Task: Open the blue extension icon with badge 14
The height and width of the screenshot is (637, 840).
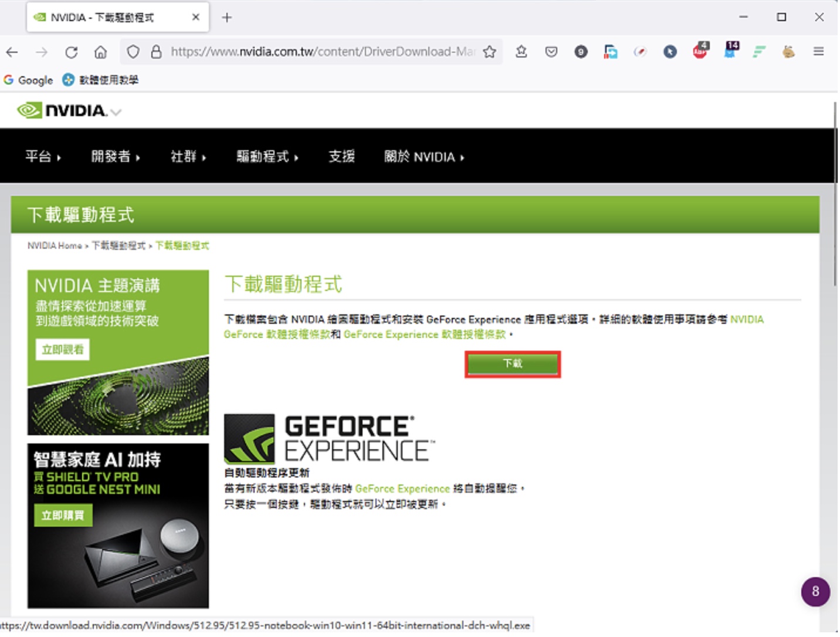Action: click(x=731, y=50)
